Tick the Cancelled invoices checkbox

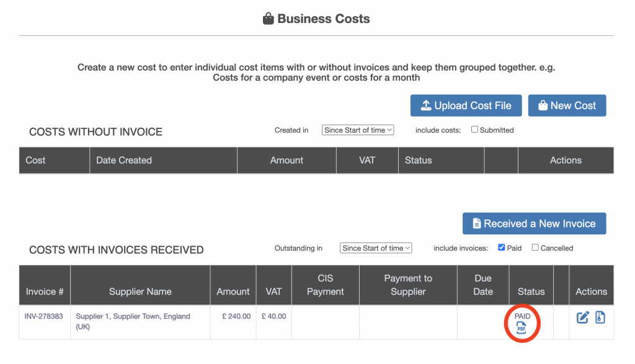click(535, 247)
